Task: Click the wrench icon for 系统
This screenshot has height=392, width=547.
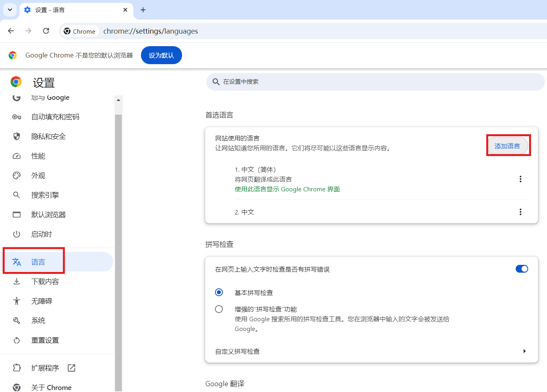Action: tap(16, 320)
